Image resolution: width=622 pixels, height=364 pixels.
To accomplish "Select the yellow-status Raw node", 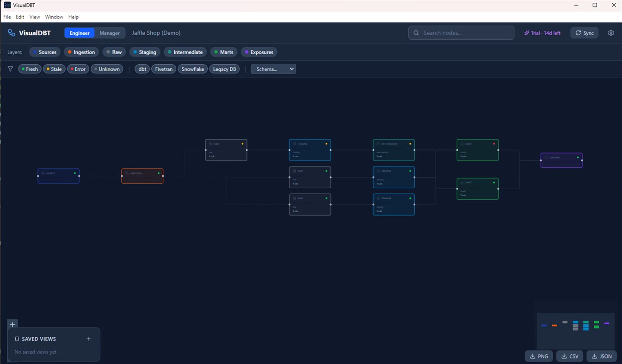I will pos(226,150).
